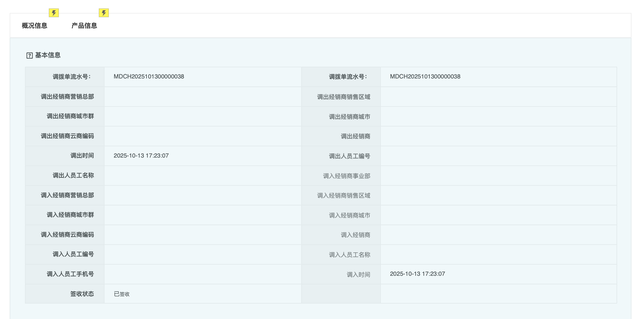Select the 调出时间 value 2025-10-13 17:23:07

[141, 156]
